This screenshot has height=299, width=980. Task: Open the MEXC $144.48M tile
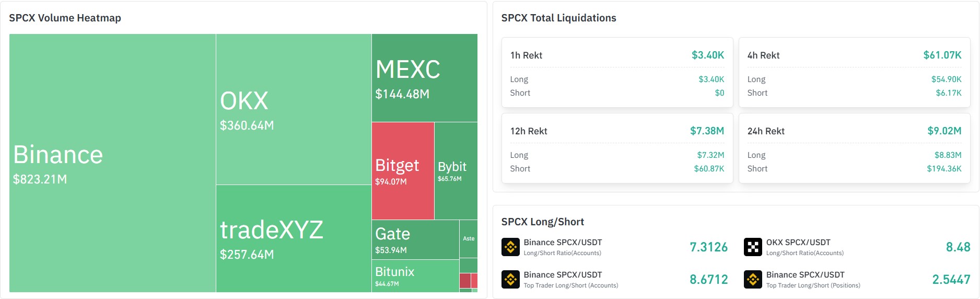pyautogui.click(x=425, y=78)
